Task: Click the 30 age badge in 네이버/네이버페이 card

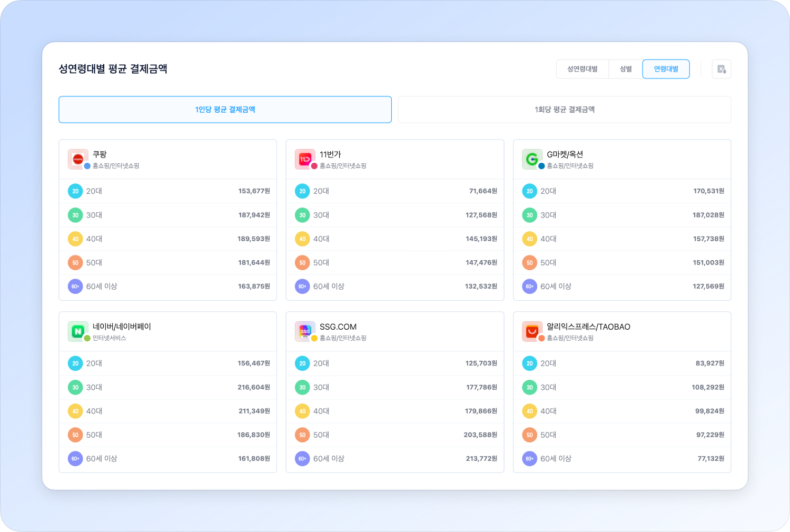Action: pyautogui.click(x=75, y=388)
